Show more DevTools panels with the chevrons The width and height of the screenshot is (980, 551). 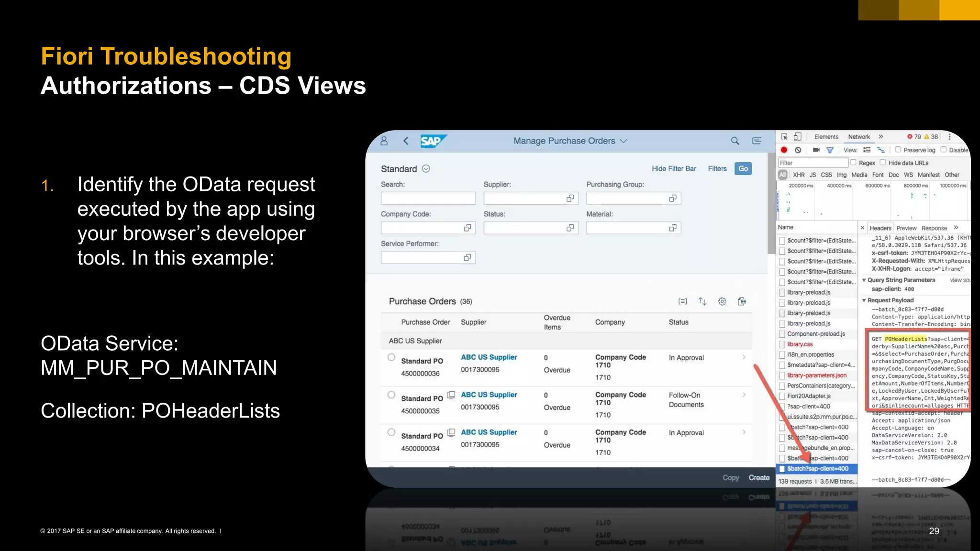[x=881, y=137]
